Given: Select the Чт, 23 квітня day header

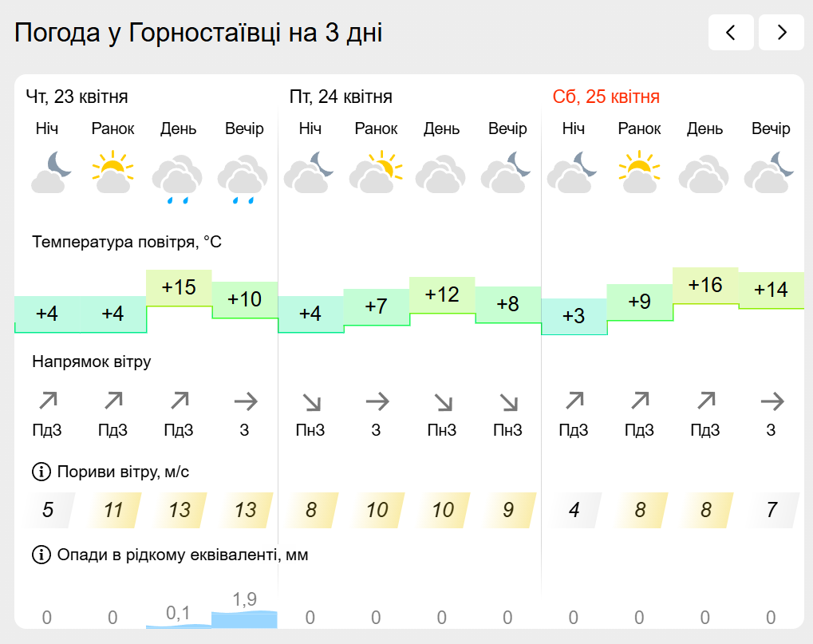Looking at the screenshot, I should 77,97.
